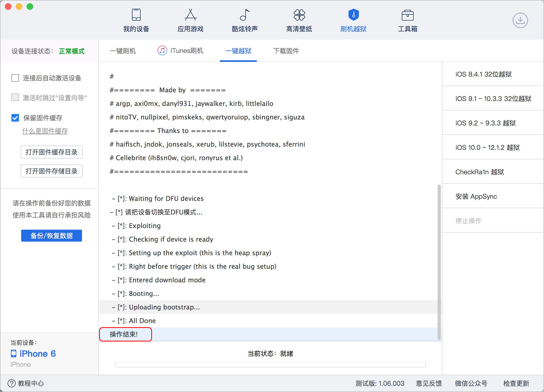
Task: Click the download manager icon top right
Action: (x=520, y=20)
